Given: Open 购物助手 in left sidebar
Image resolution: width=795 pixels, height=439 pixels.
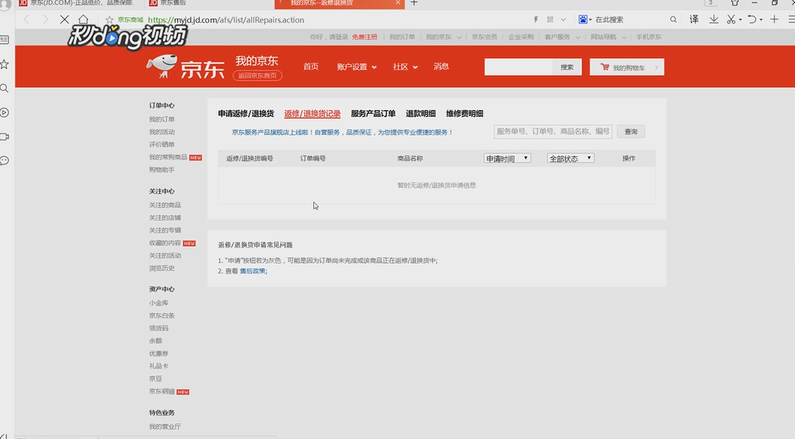Looking at the screenshot, I should click(x=162, y=170).
